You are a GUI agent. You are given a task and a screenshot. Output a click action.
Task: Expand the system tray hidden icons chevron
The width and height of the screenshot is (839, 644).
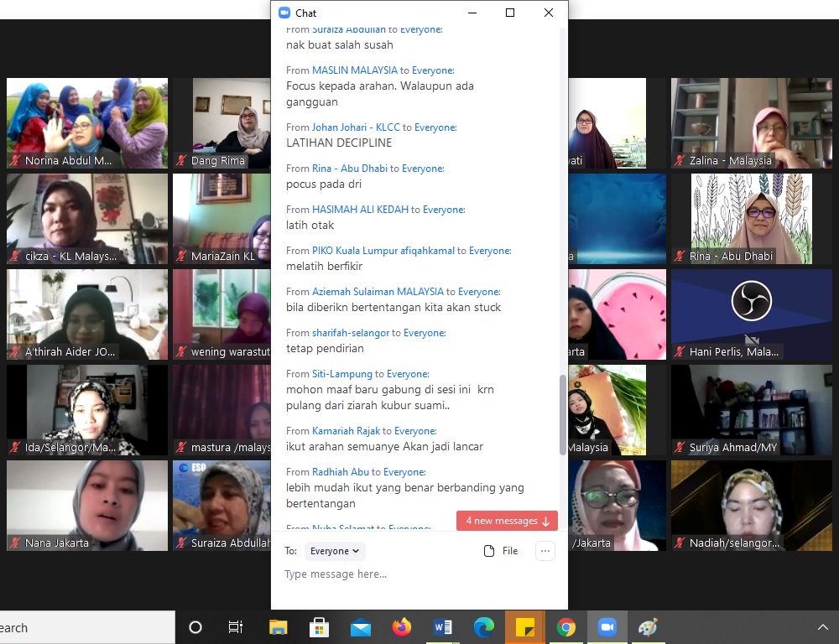pyautogui.click(x=822, y=627)
